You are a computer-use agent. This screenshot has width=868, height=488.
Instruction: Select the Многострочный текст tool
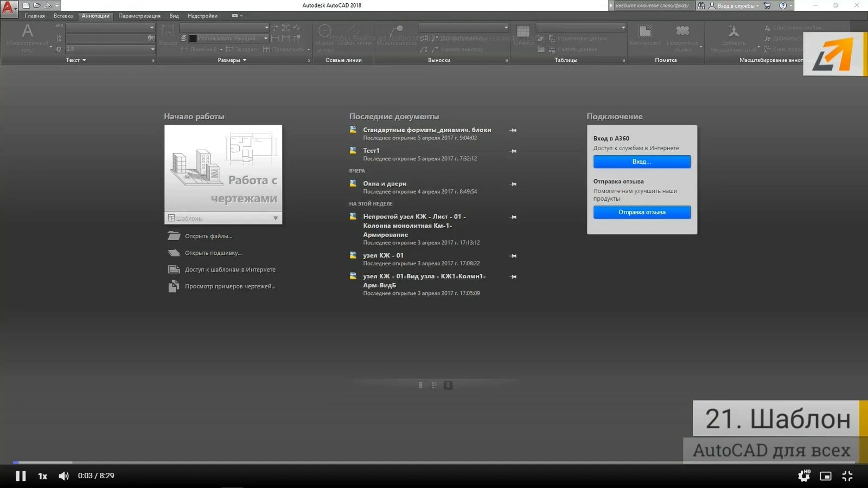(27, 38)
